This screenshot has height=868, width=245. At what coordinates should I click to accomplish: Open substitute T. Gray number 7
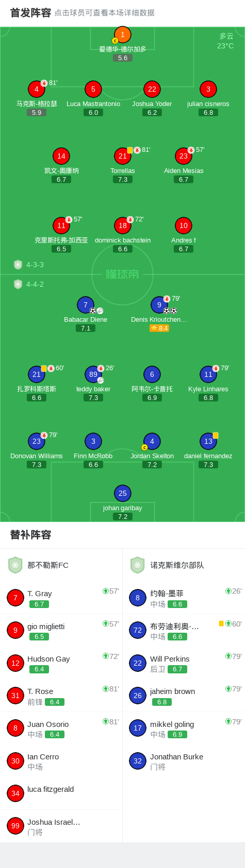tap(61, 598)
